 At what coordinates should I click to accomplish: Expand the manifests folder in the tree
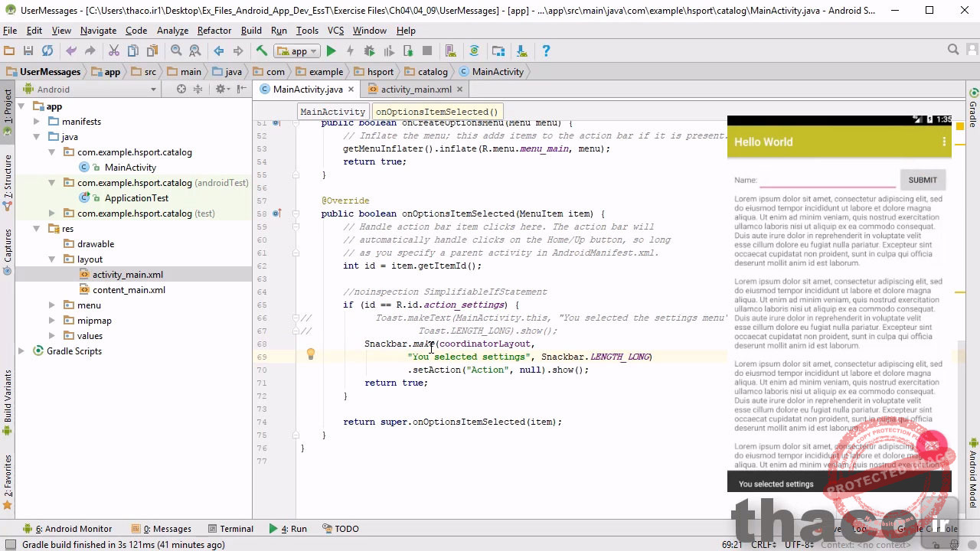tap(36, 122)
